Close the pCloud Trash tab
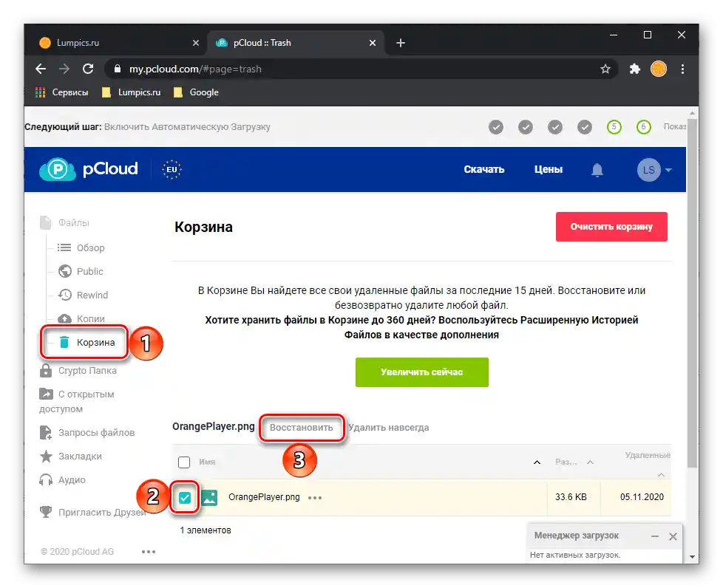723x588 pixels. (373, 43)
